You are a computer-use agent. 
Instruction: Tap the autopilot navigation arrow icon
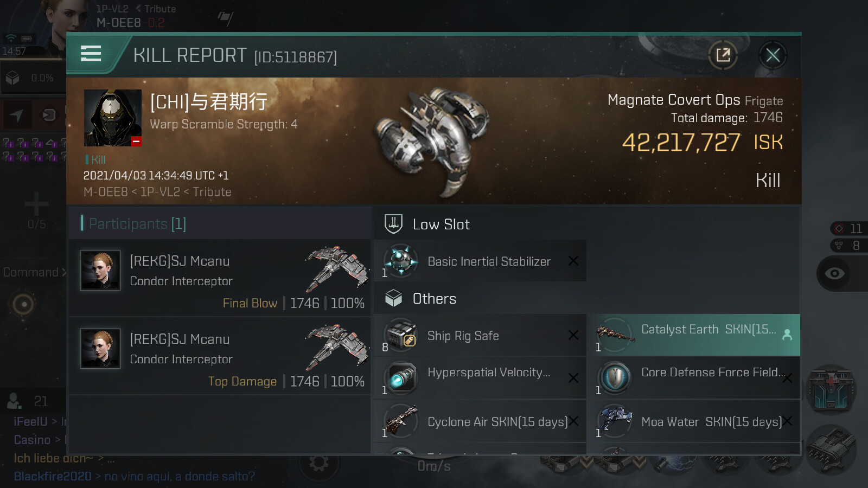[x=16, y=115]
